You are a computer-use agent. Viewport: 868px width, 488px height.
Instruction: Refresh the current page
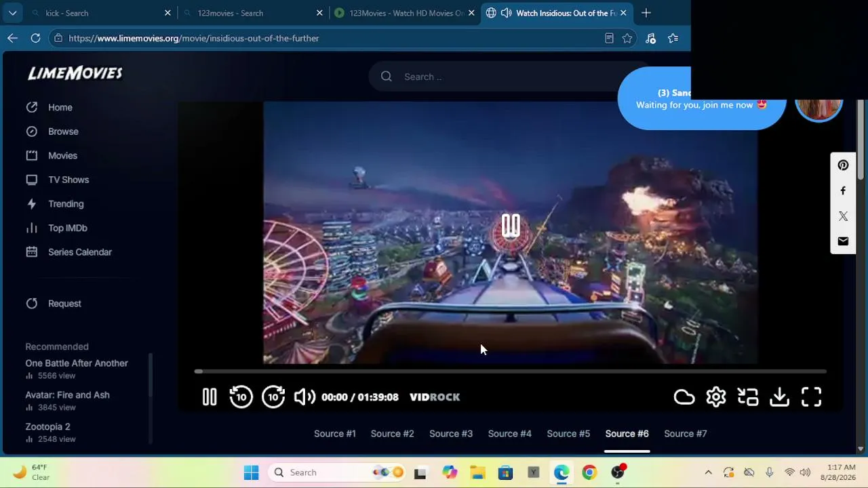click(x=35, y=39)
